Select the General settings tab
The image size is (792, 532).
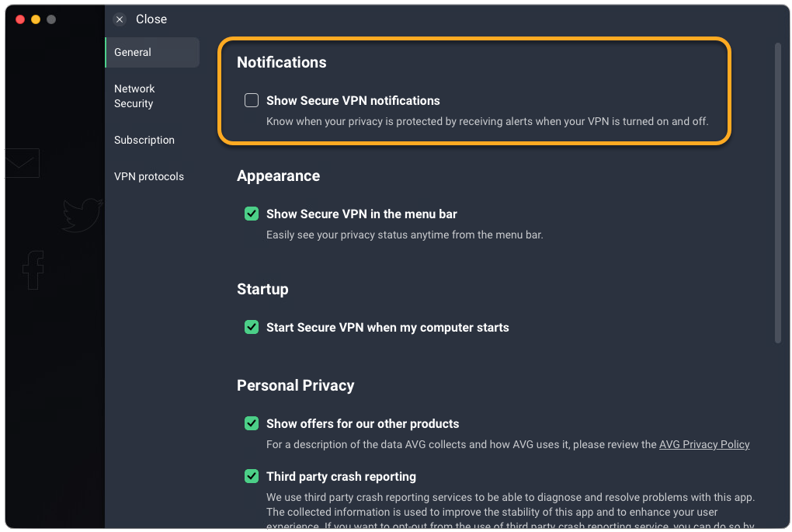[x=152, y=52]
